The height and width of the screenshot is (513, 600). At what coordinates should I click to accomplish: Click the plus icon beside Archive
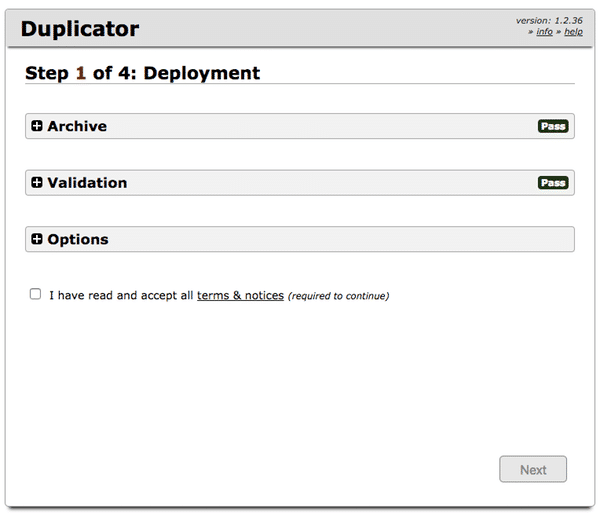pyautogui.click(x=37, y=126)
